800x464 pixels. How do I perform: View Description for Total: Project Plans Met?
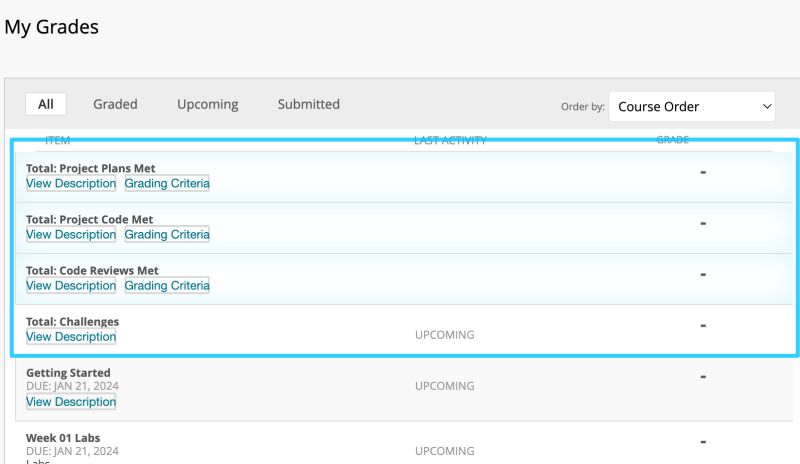click(x=71, y=183)
